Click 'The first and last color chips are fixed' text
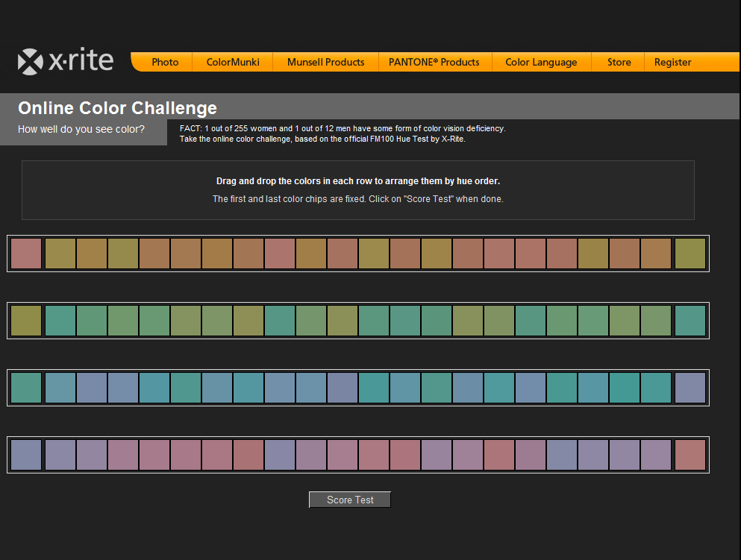Image resolution: width=741 pixels, height=560 pixels. point(357,199)
